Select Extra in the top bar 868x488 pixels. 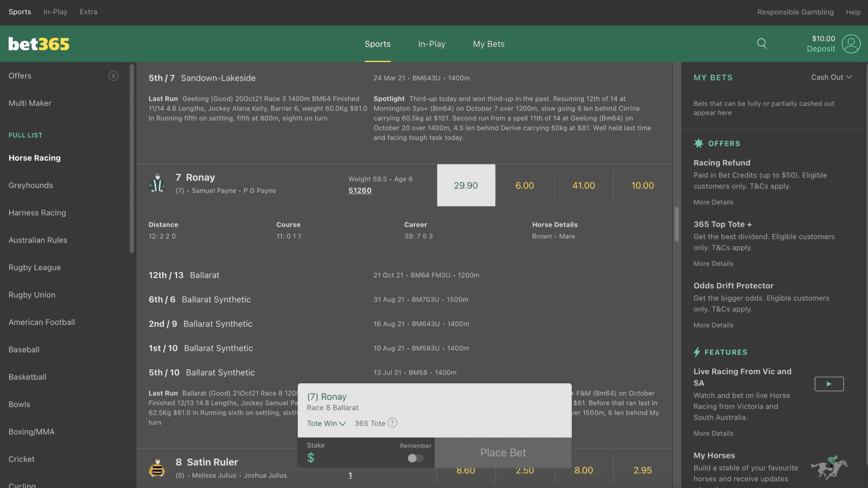coord(88,12)
